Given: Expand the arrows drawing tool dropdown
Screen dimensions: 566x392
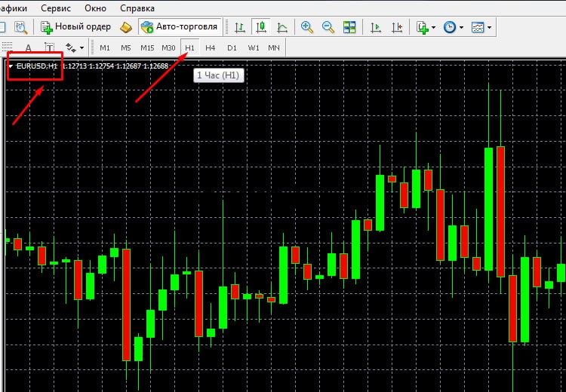Looking at the screenshot, I should click(75, 47).
